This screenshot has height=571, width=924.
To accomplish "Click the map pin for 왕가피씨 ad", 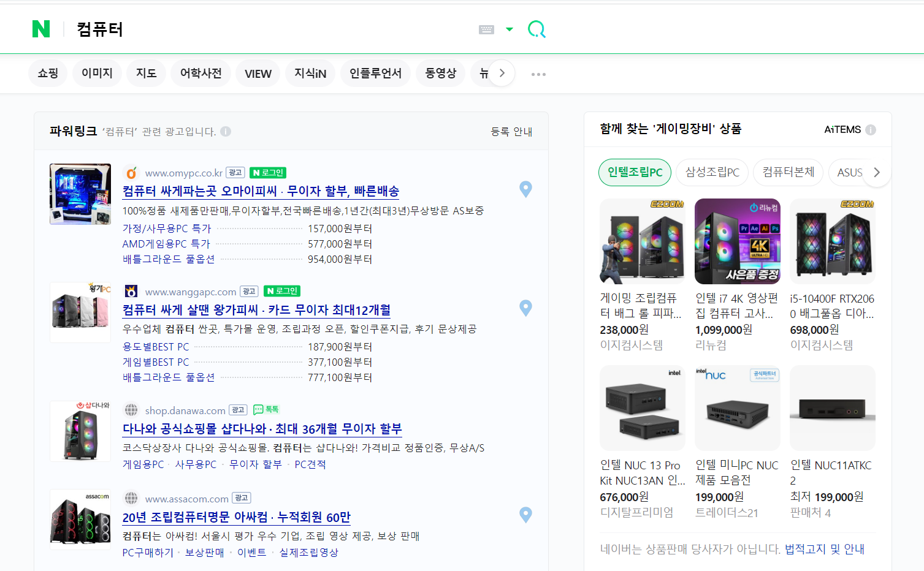I will click(x=525, y=308).
